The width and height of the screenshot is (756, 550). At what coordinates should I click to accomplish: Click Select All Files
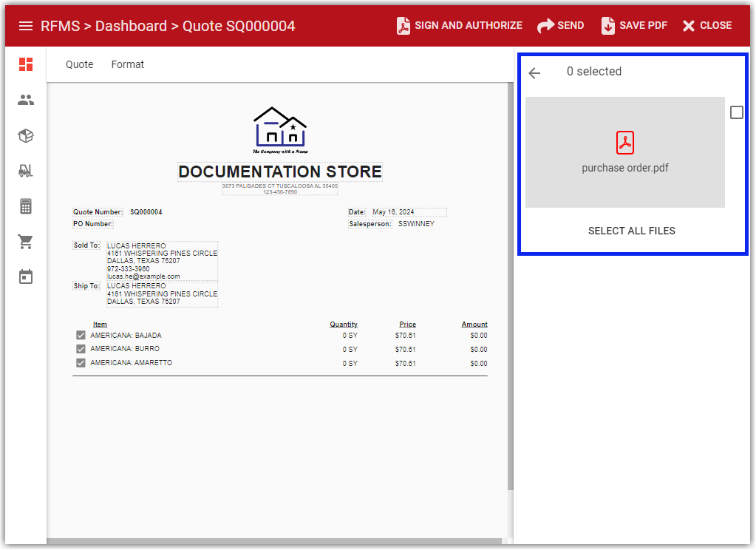point(632,231)
